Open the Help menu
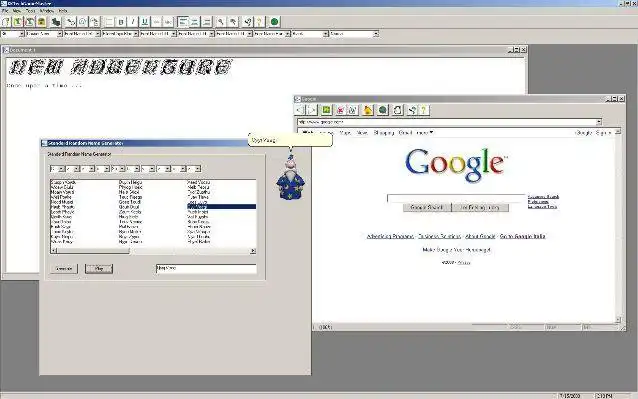The image size is (638, 399). (63, 11)
